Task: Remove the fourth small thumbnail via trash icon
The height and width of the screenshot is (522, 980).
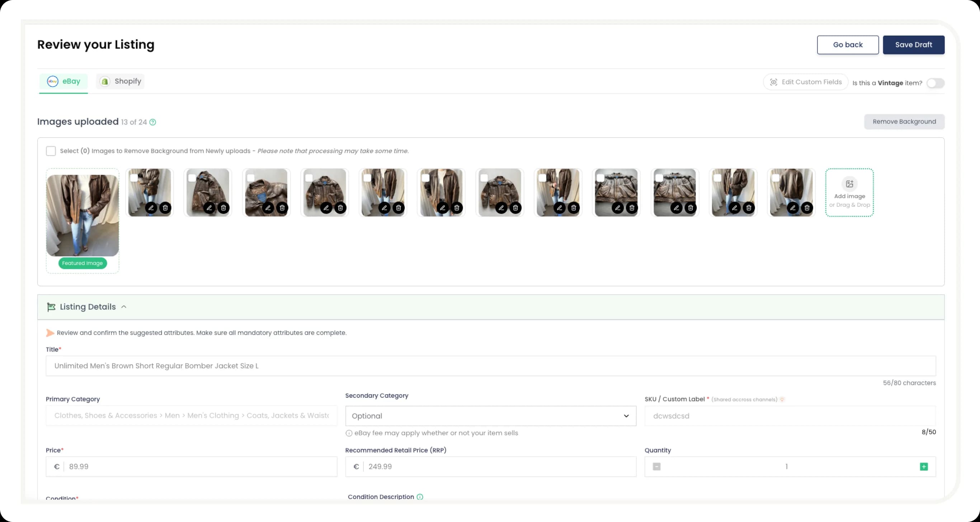Action: point(340,208)
